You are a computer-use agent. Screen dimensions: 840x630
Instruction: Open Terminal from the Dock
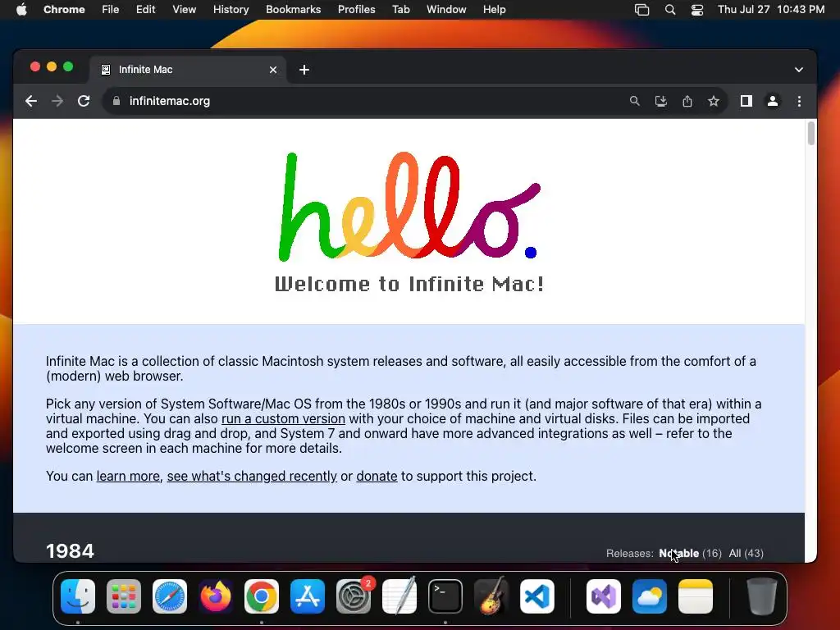pyautogui.click(x=445, y=596)
